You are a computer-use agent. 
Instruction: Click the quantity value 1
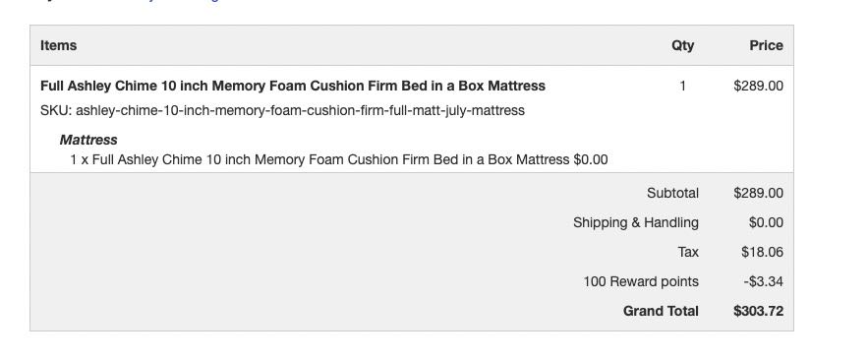click(682, 86)
